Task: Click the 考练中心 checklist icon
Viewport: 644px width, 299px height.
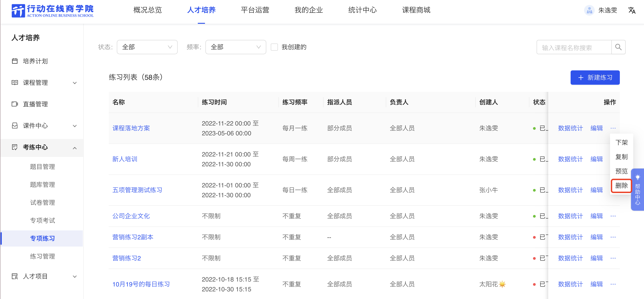Action: (x=15, y=147)
